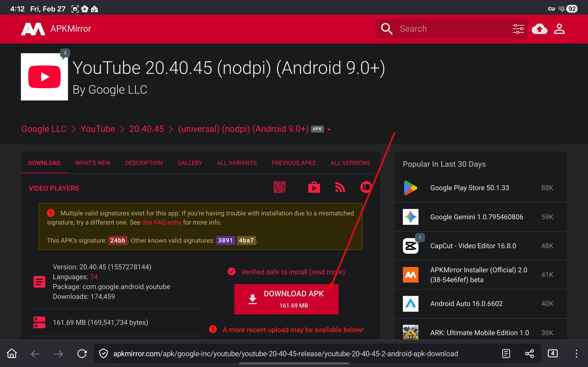Open browser three-dot overflow menu

(576, 354)
